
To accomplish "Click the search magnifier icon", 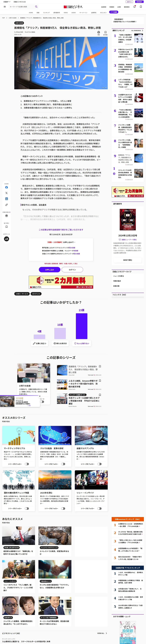I will coord(36,7).
